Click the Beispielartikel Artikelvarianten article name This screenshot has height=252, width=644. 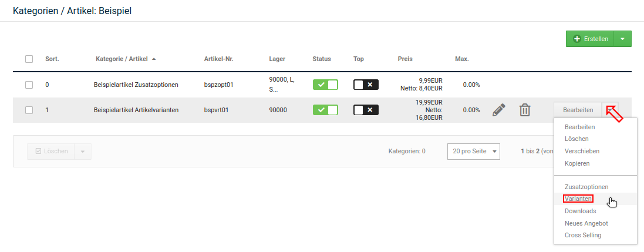[136, 110]
